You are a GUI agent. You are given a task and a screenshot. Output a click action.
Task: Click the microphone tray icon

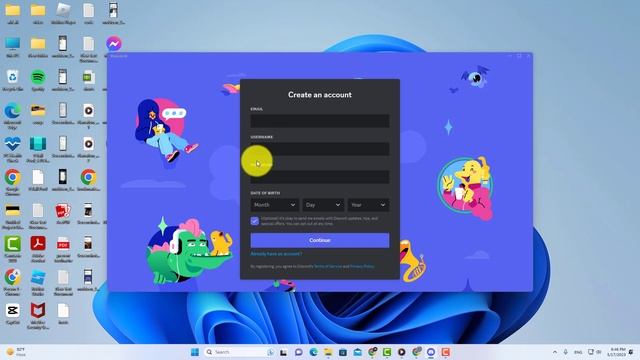565,352
